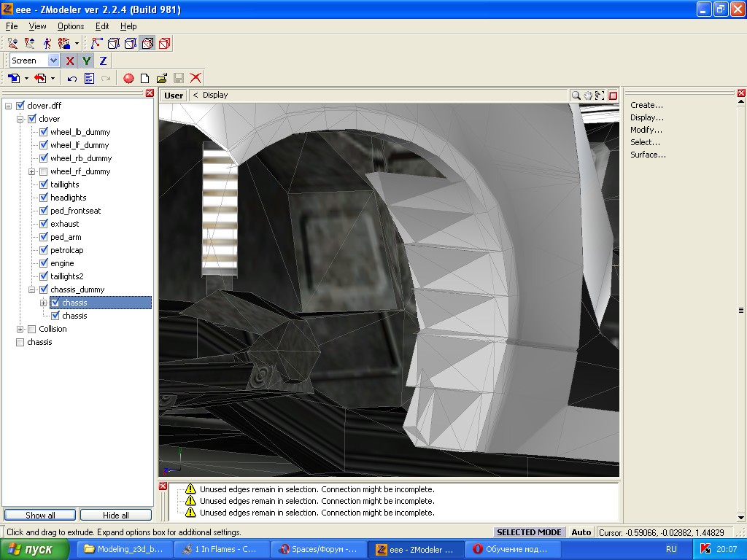
Task: Expand the wheel_rf_dummy tree node
Action: (x=32, y=171)
